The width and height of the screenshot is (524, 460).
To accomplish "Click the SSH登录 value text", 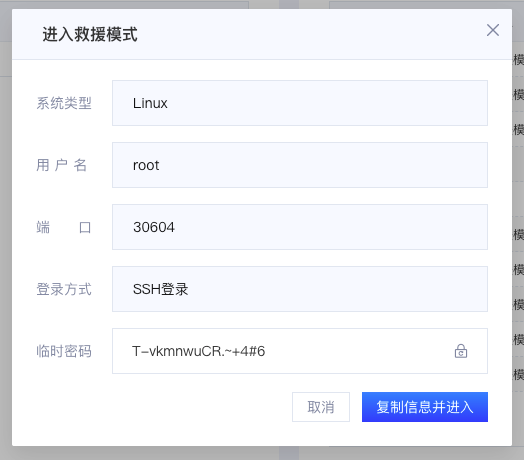I will pos(160,289).
